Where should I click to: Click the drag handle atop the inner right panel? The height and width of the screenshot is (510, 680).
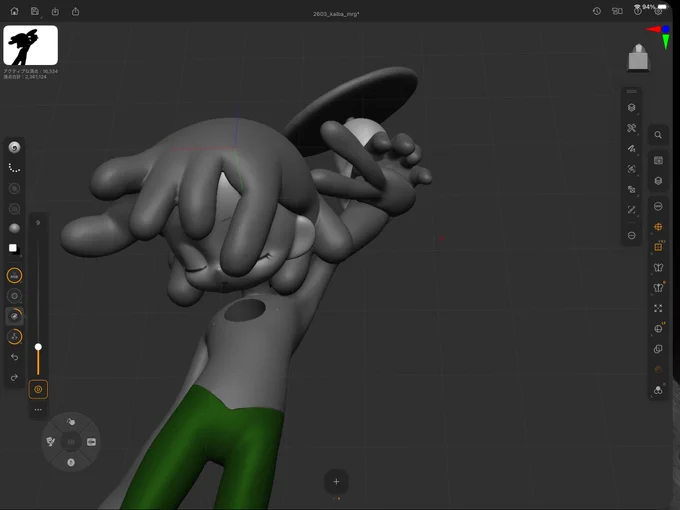(x=631, y=92)
